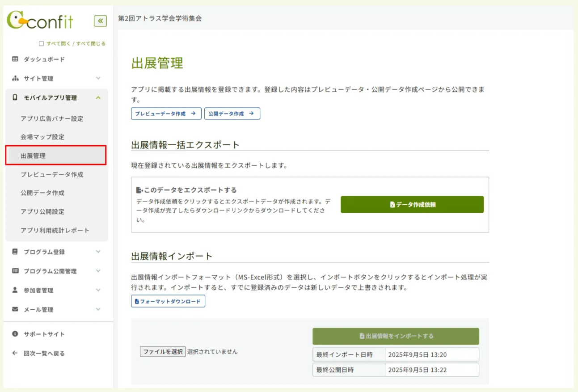Expand the プログラム公開管理 chevron

point(98,271)
